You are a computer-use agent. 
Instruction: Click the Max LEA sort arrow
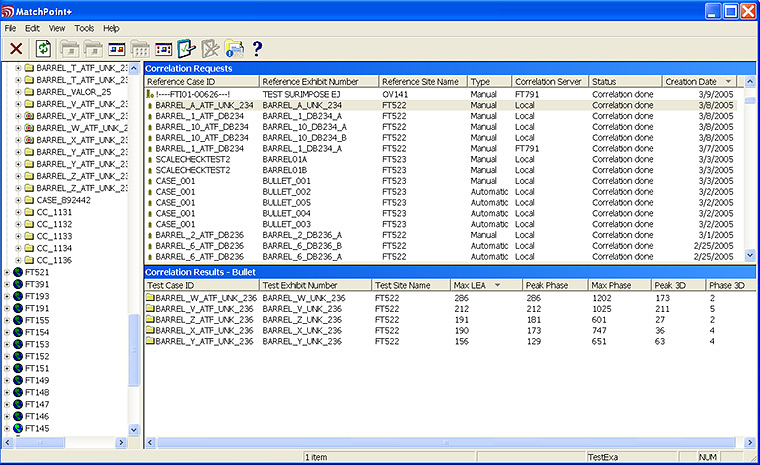click(x=497, y=285)
